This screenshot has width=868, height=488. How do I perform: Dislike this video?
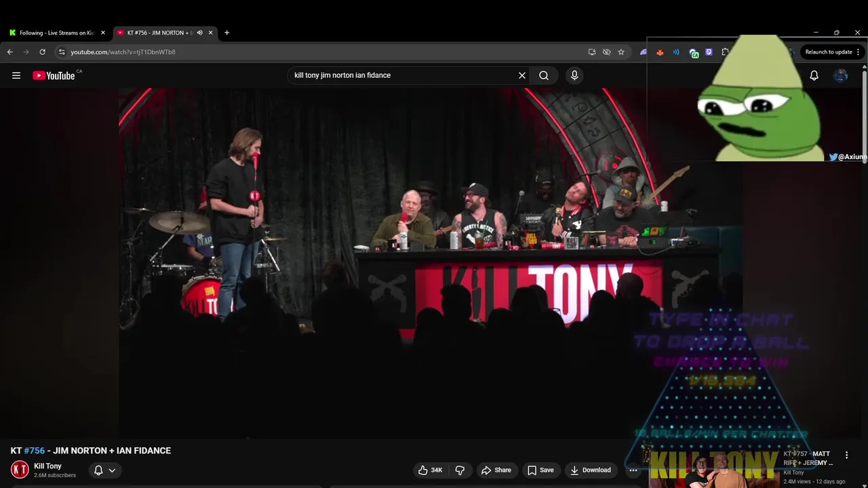coord(460,470)
